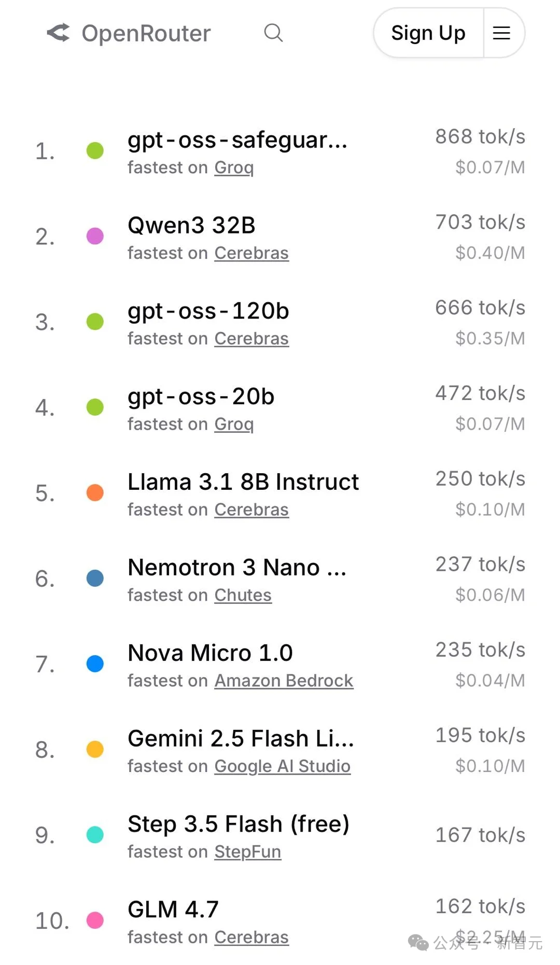Click the 868 tok/s speed stat
This screenshot has width=560, height=965.
click(480, 136)
